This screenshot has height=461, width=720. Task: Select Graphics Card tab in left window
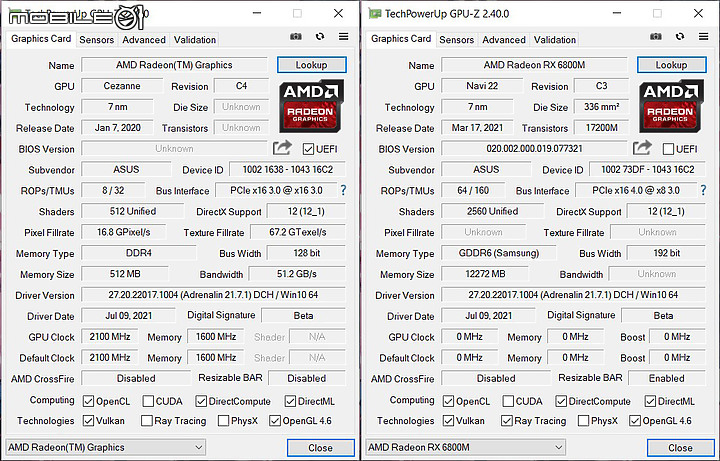(x=41, y=39)
